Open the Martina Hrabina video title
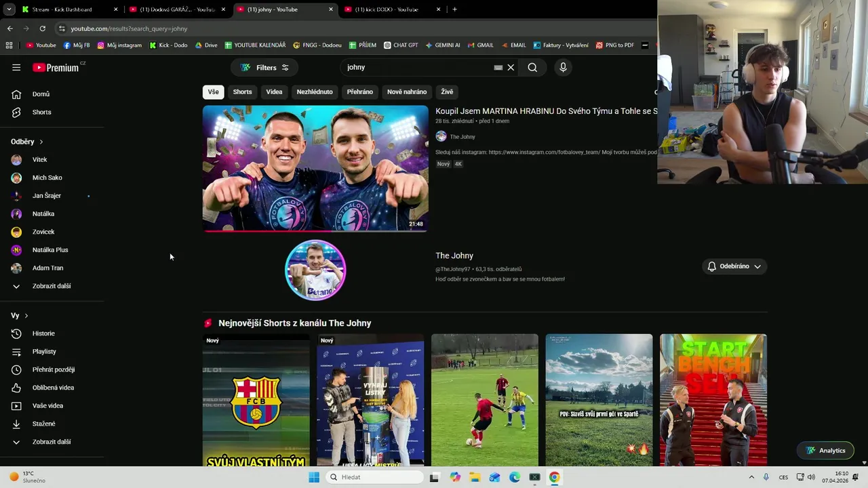Image resolution: width=868 pixels, height=488 pixels. 546,111
